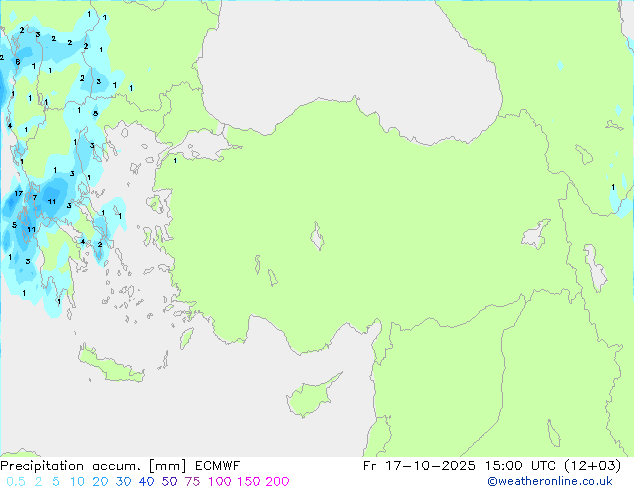Click the 100 value in the colour legend
The height and width of the screenshot is (490, 634).
[x=220, y=482]
